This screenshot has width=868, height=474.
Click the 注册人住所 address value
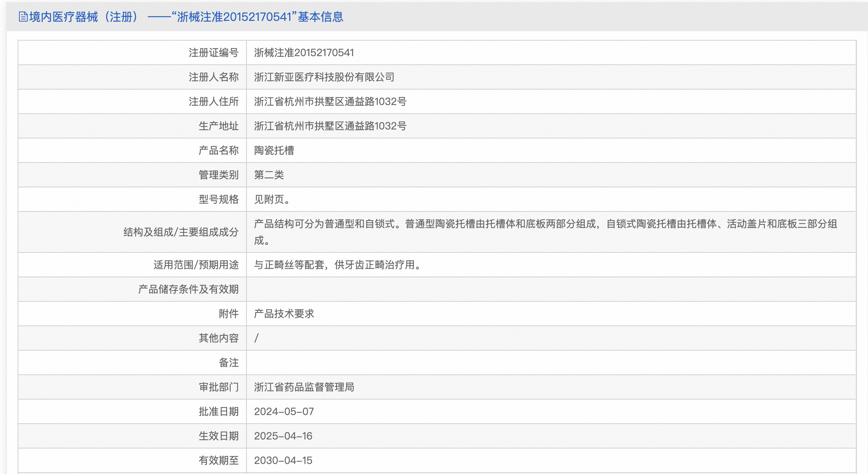(x=330, y=102)
